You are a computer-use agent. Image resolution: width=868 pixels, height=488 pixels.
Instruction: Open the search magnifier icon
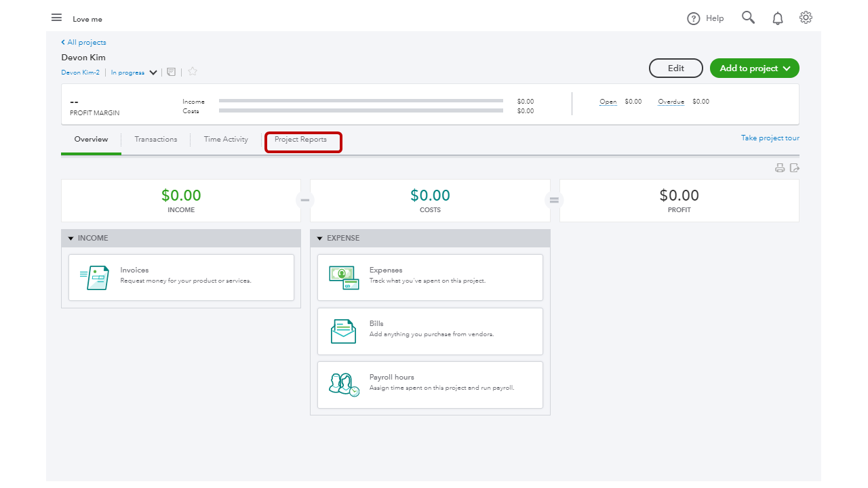748,17
